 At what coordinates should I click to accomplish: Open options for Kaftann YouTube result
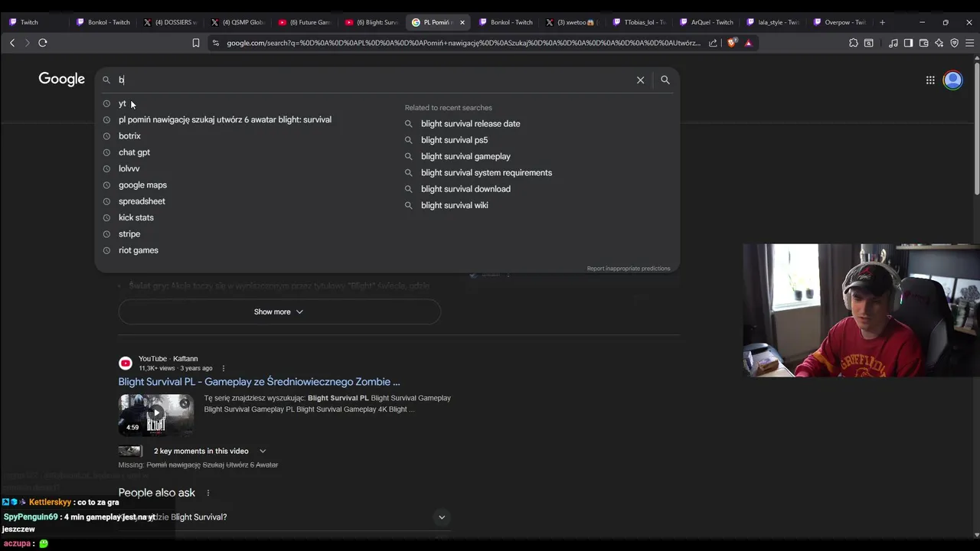coord(224,368)
